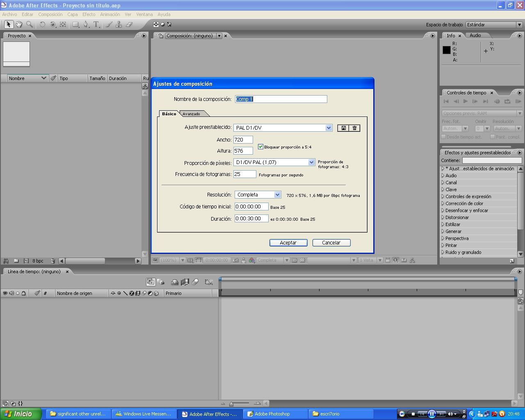525x420 pixels.
Task: Click the binoculars find icon in Proyecto panel
Action: [6, 261]
